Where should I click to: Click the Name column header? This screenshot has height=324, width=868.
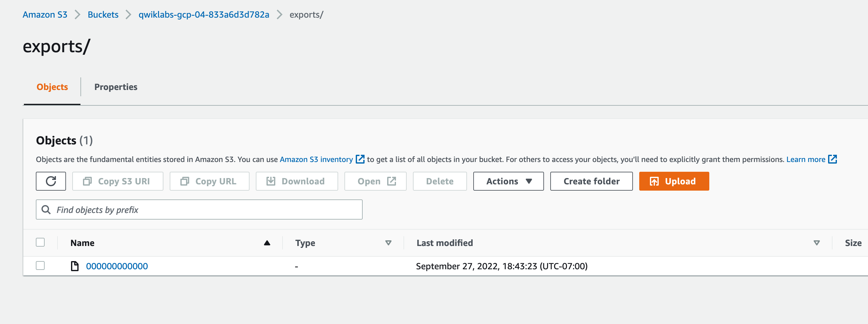tap(82, 243)
